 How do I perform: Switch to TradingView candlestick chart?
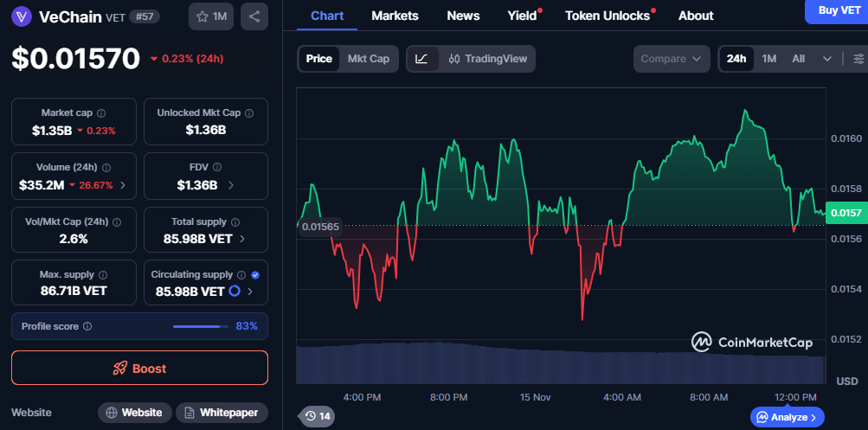[488, 59]
